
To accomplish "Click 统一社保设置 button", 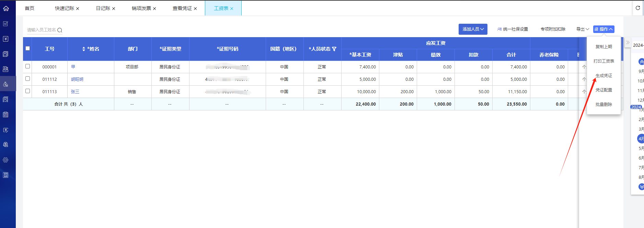I will [513, 29].
